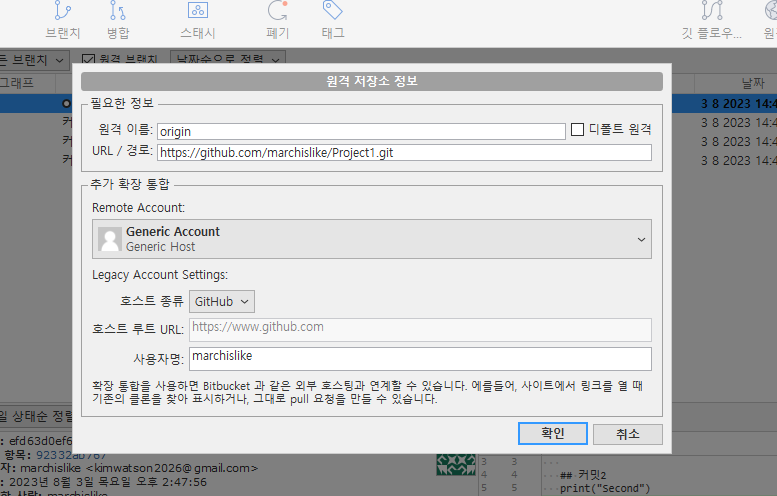Open the 스태시 (Stash) toolbar icon

(198, 20)
